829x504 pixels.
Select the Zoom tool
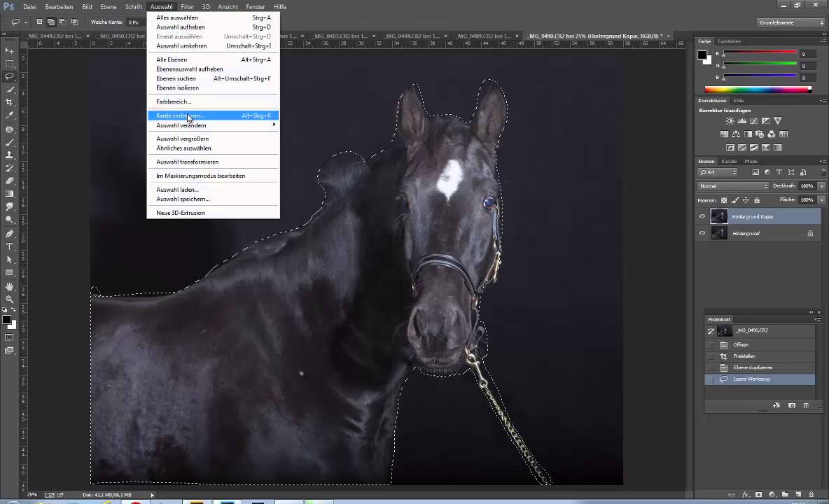coord(10,299)
